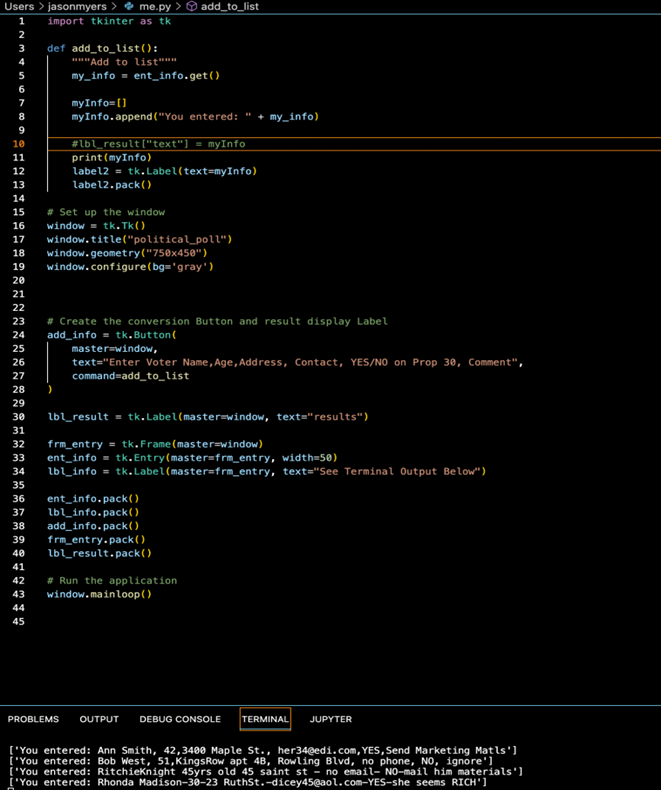Click window.configure(bg='gray') line
Viewport: 661px width, 790px height.
click(130, 266)
